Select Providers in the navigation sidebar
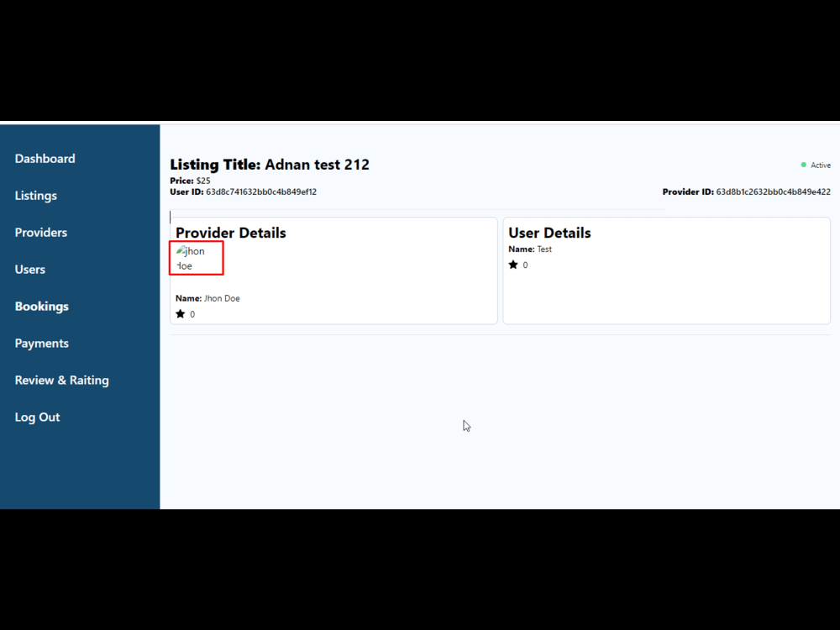 [40, 232]
